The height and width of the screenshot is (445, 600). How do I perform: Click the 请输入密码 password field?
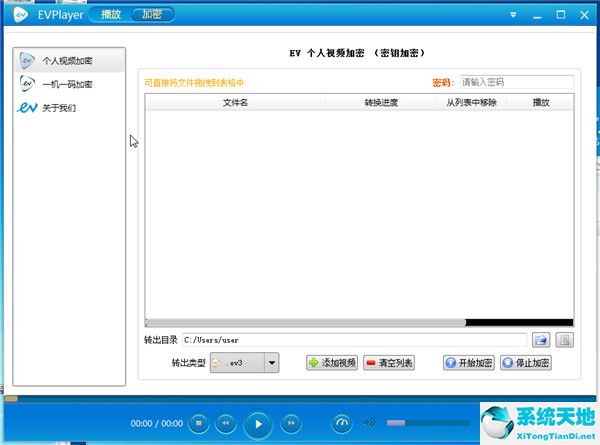click(517, 82)
